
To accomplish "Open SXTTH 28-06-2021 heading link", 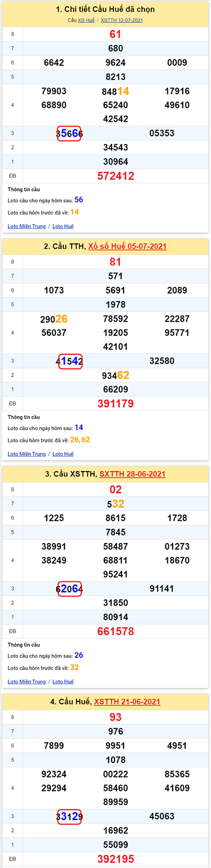I will click(x=132, y=474).
